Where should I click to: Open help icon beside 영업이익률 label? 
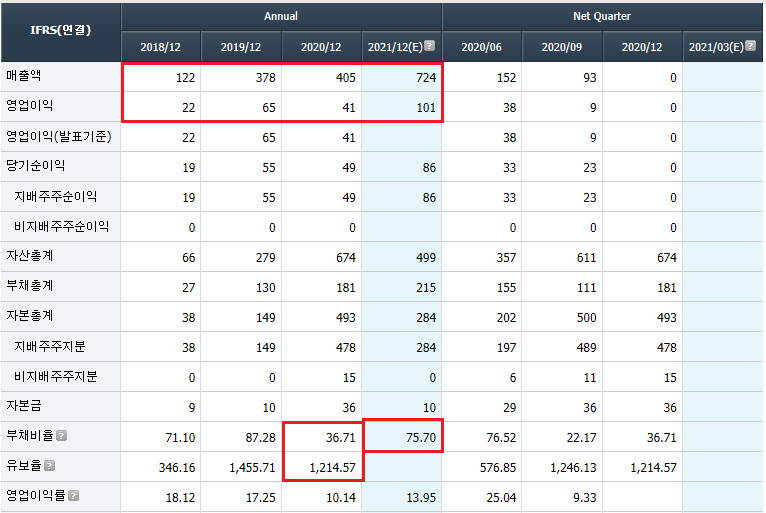73,496
